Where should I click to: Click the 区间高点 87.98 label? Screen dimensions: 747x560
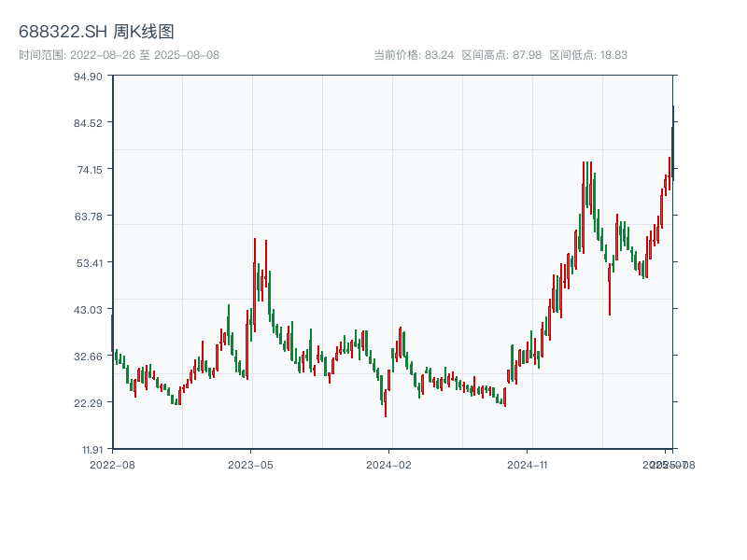501,55
